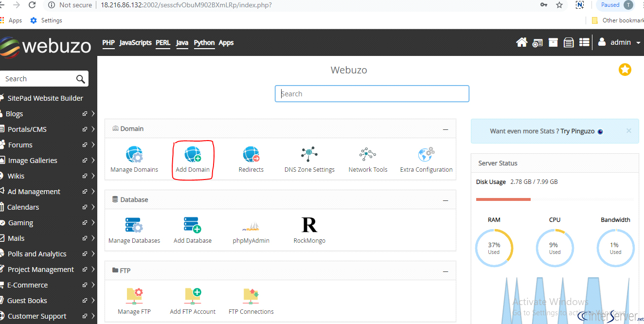Click sidebar search magnifier icon

click(x=81, y=79)
